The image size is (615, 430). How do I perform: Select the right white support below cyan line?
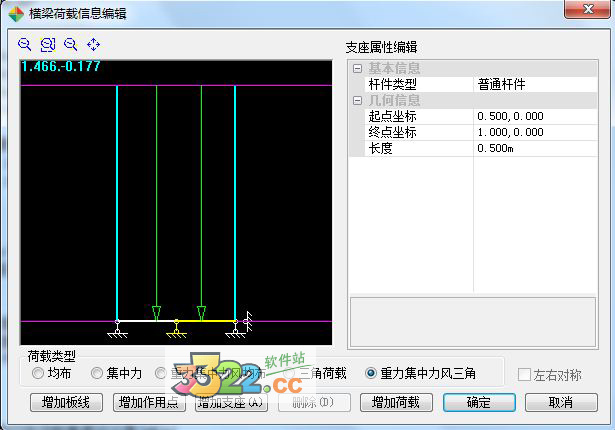tap(235, 330)
